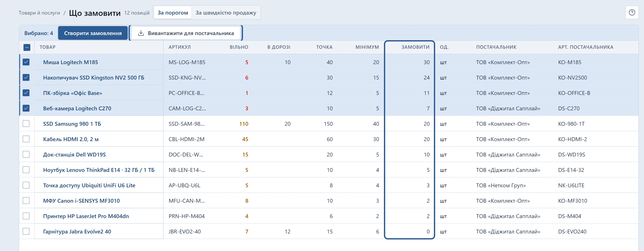Viewport: 644px width, 251px height.
Task: Switch to the За швидкістю продажу tab
Action: [226, 13]
